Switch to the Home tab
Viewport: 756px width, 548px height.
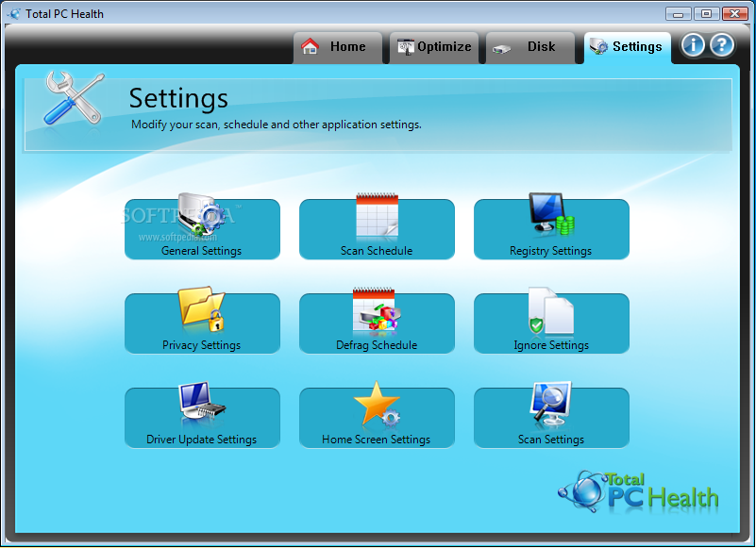[x=338, y=48]
